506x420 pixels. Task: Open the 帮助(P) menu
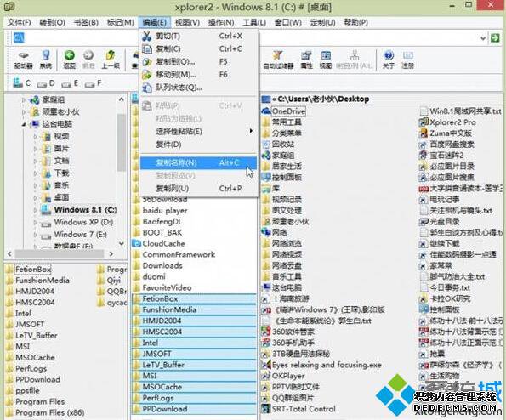[356, 22]
